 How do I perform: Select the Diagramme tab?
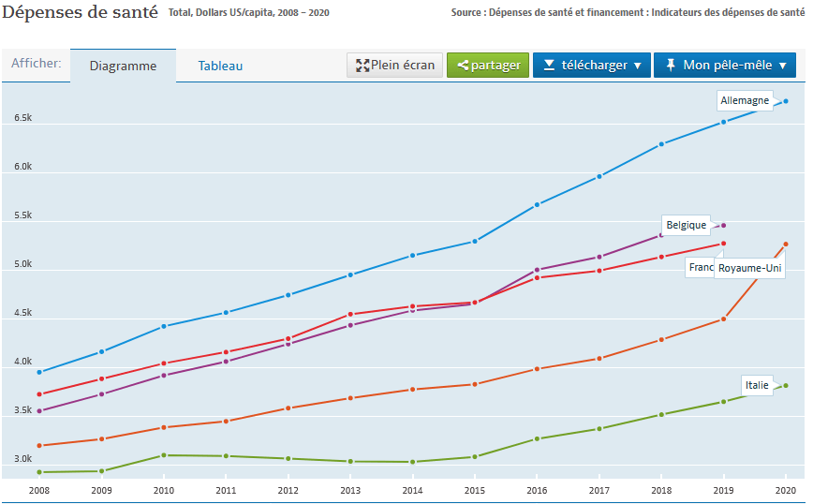pyautogui.click(x=123, y=66)
